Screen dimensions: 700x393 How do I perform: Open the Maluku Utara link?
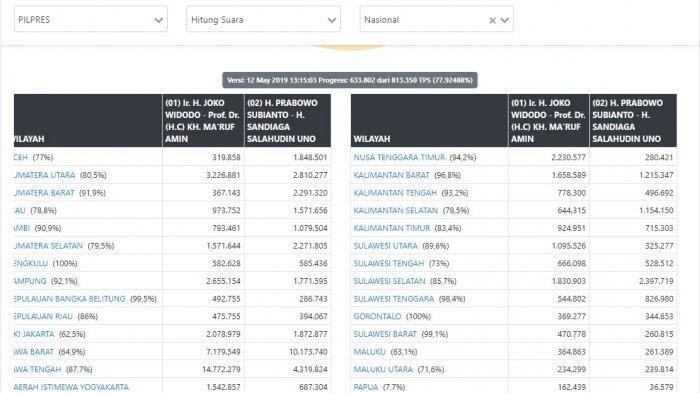point(383,369)
